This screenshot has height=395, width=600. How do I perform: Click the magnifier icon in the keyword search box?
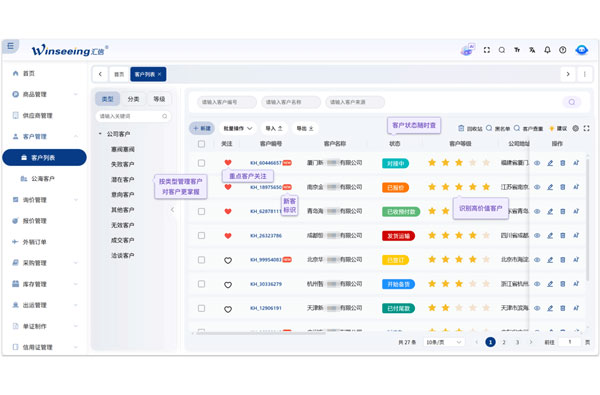click(165, 116)
